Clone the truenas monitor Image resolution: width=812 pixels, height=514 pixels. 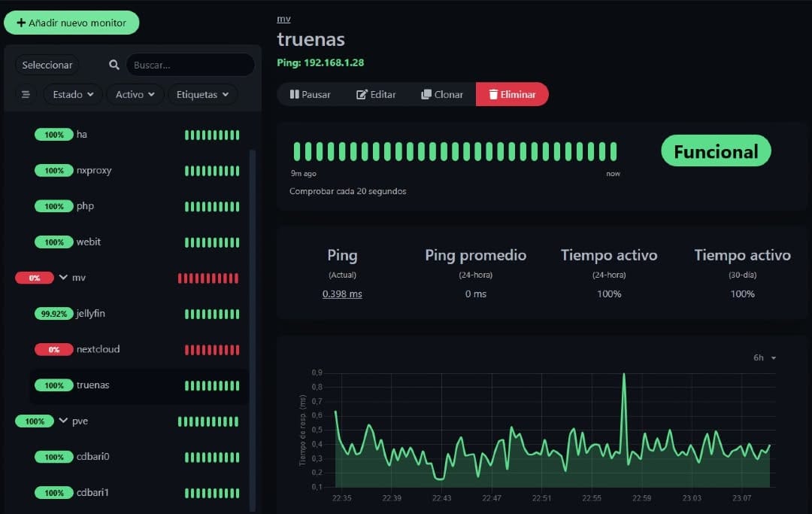pyautogui.click(x=442, y=94)
